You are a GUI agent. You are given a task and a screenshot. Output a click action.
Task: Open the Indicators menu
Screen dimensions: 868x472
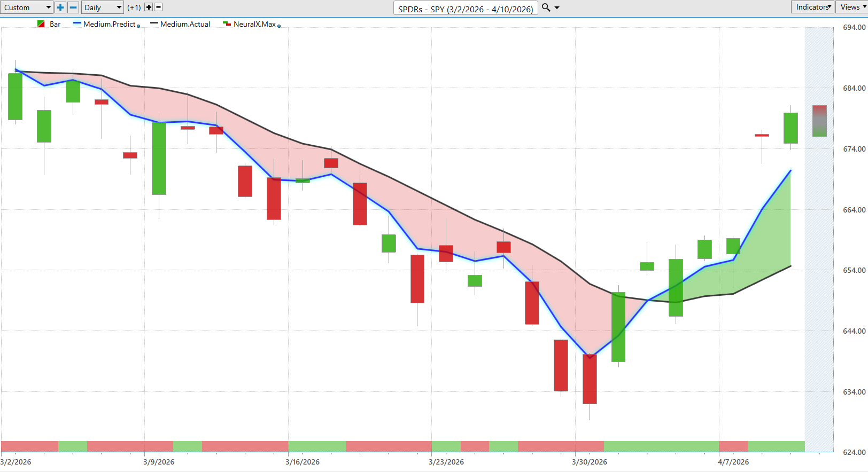[812, 7]
